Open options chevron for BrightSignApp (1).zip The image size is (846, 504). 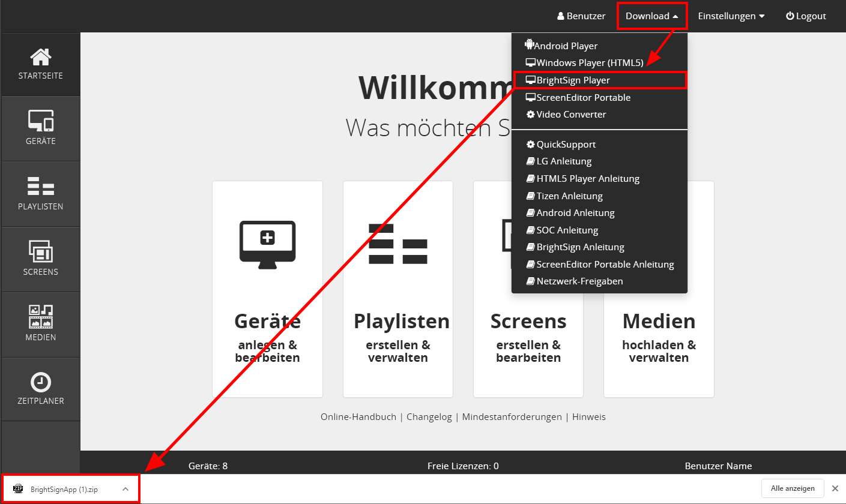pyautogui.click(x=125, y=489)
